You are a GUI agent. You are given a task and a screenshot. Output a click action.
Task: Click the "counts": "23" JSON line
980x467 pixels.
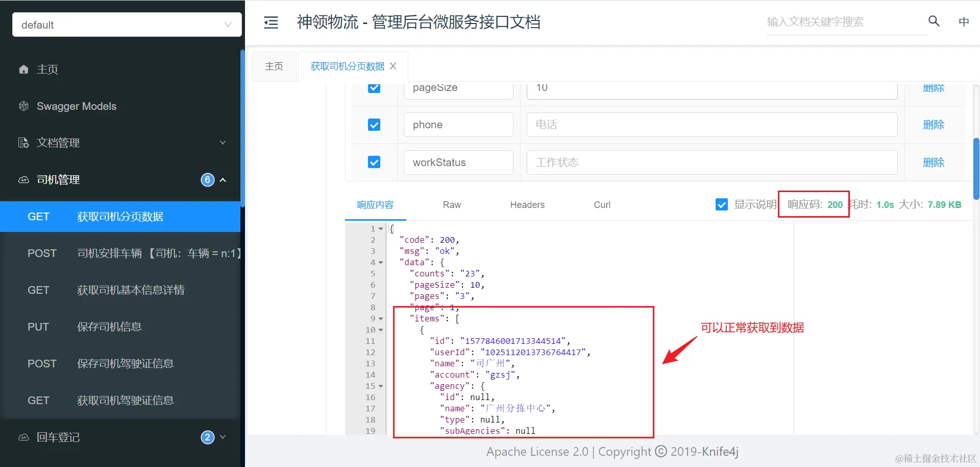pyautogui.click(x=447, y=274)
